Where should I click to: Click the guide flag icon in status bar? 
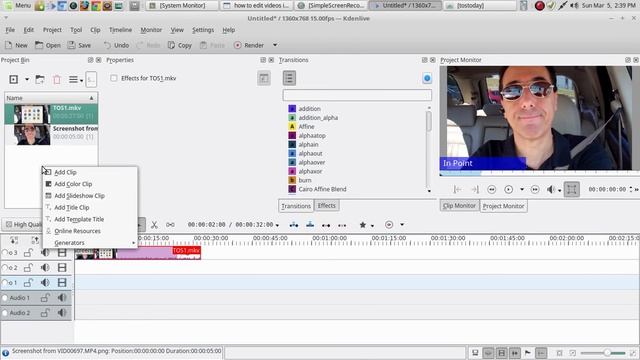(x=527, y=353)
